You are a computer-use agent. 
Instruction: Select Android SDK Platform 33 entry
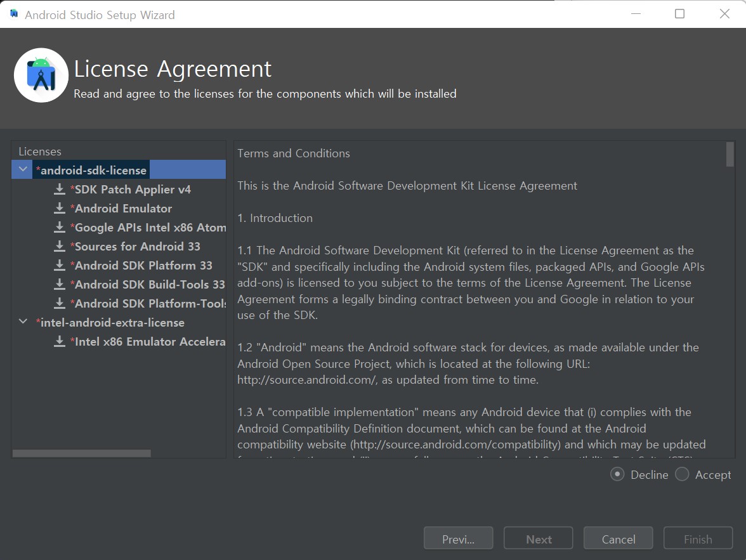[x=141, y=266]
